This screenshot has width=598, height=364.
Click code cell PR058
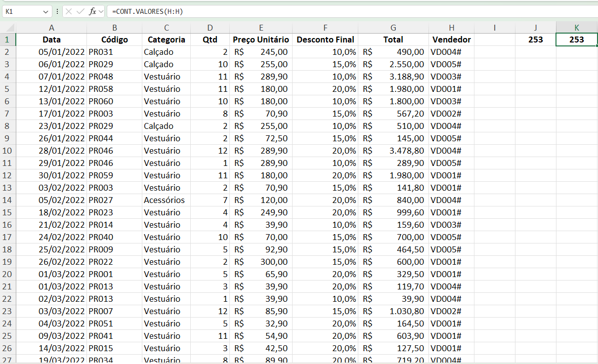[x=114, y=89]
